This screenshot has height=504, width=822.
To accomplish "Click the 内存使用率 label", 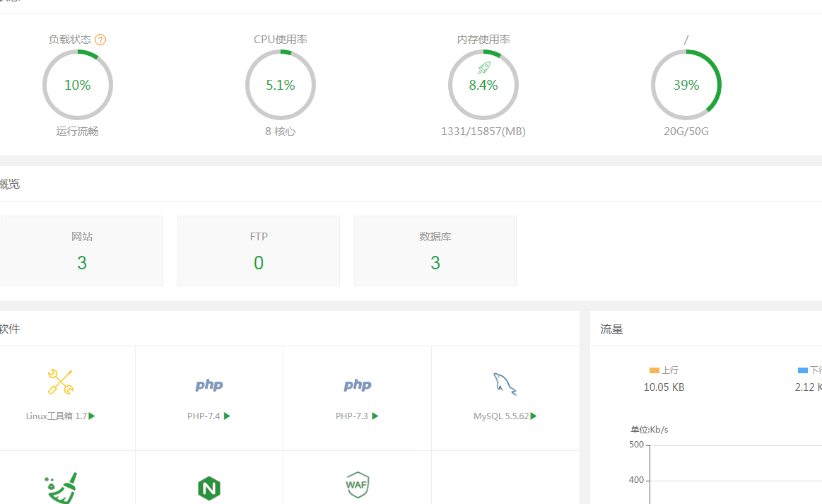I will pyautogui.click(x=483, y=40).
